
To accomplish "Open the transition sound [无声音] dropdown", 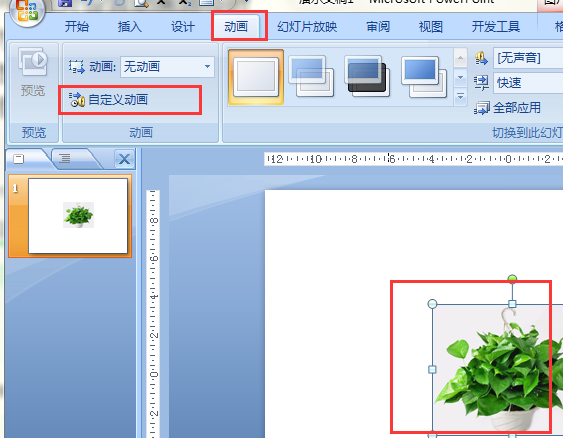I will coord(528,58).
